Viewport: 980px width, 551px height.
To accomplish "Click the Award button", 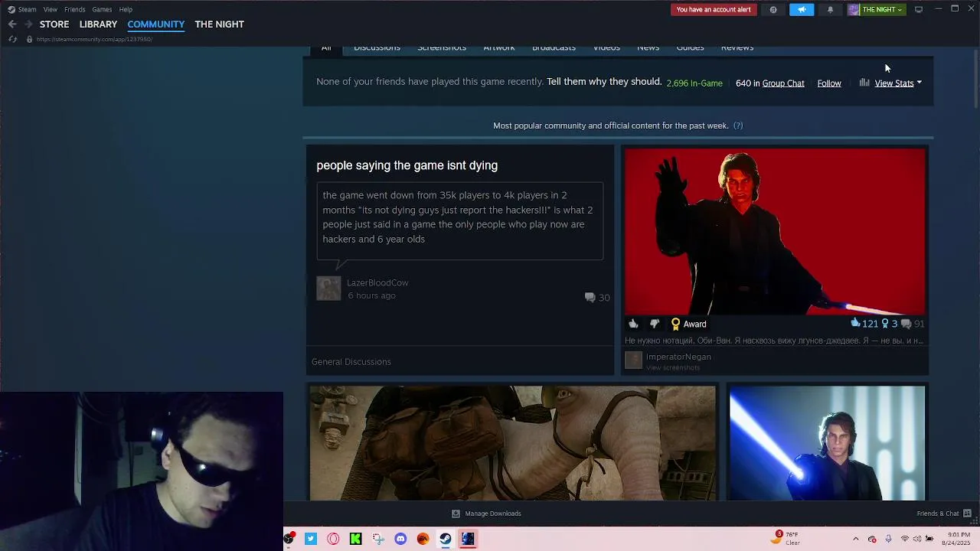I will [x=688, y=324].
